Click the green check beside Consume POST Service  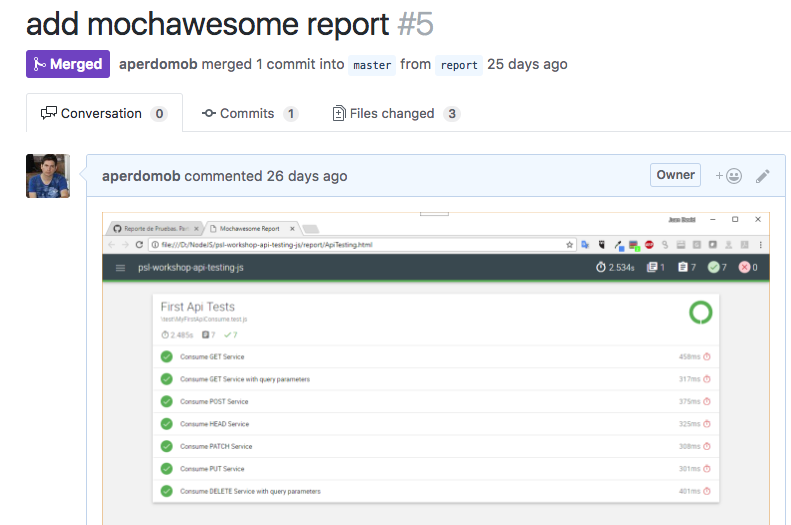click(166, 401)
